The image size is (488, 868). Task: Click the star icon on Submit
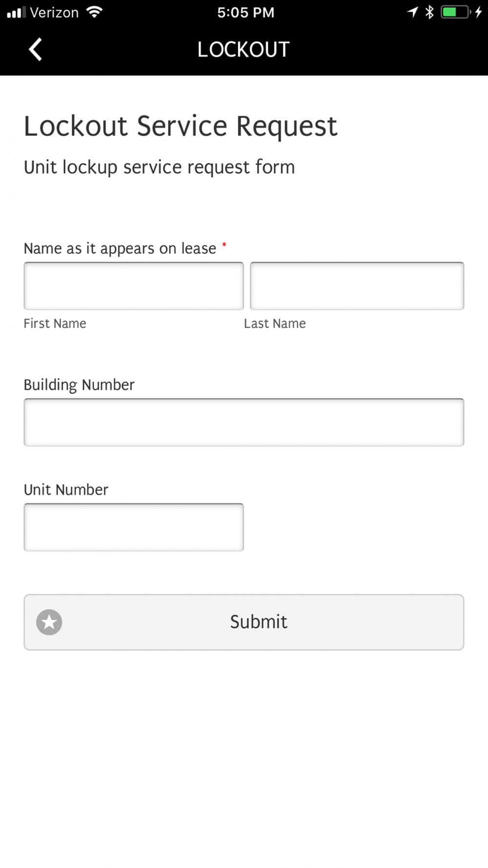pyautogui.click(x=49, y=622)
